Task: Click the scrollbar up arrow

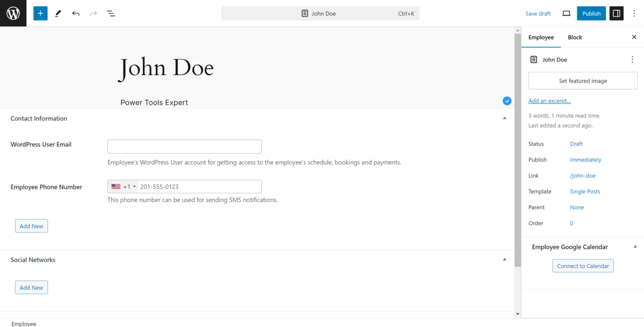Action: click(517, 30)
